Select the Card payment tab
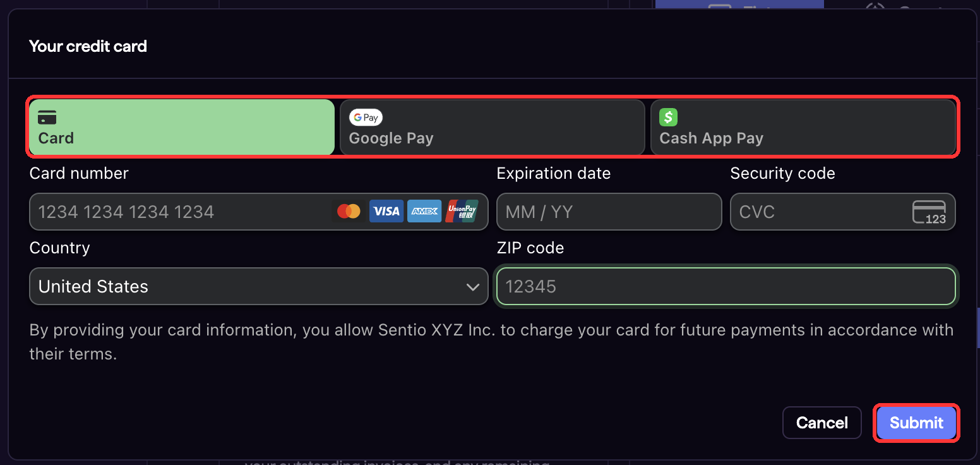 coord(182,127)
